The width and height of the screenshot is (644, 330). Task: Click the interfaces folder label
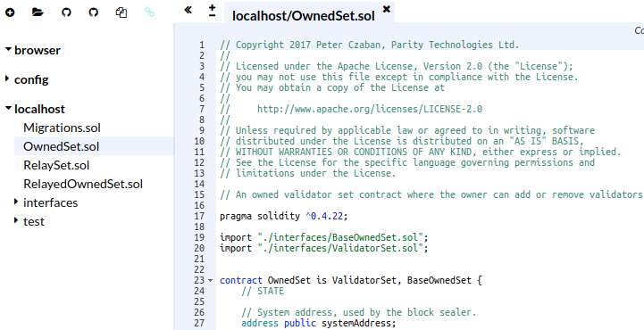coord(51,202)
